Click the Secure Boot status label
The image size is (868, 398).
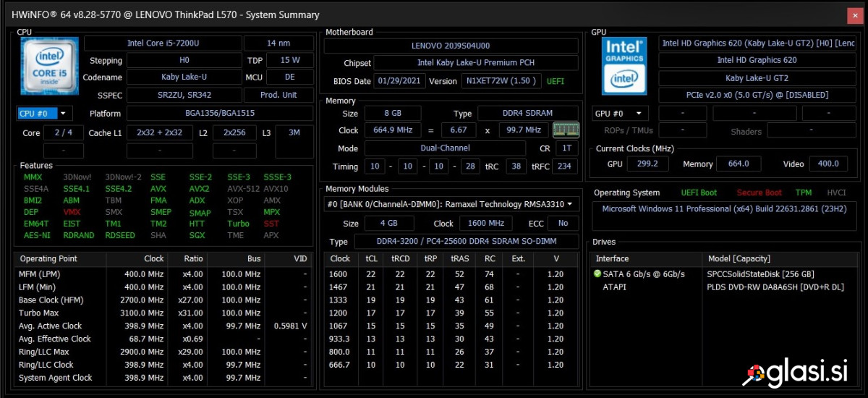coord(759,193)
